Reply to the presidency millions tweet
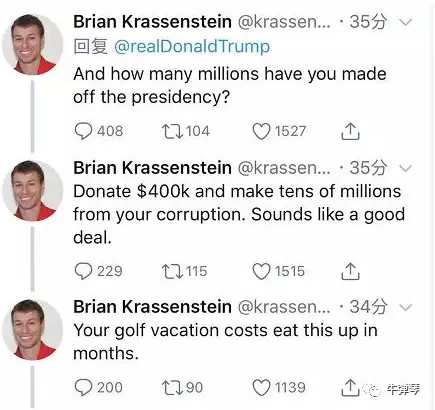 click(x=83, y=131)
